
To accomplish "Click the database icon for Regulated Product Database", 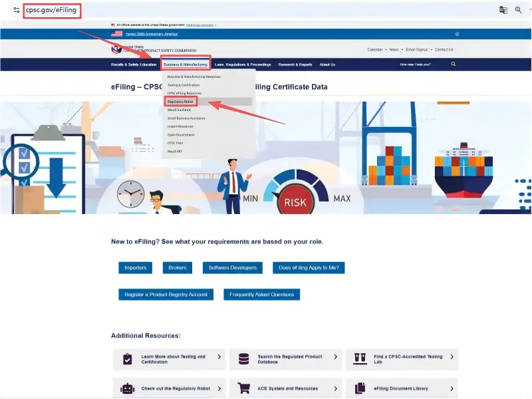I will click(x=243, y=359).
